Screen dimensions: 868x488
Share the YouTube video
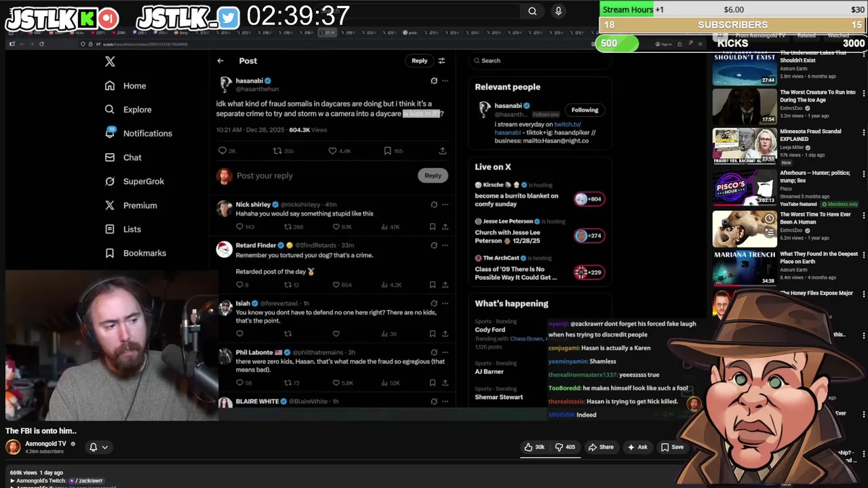click(601, 447)
